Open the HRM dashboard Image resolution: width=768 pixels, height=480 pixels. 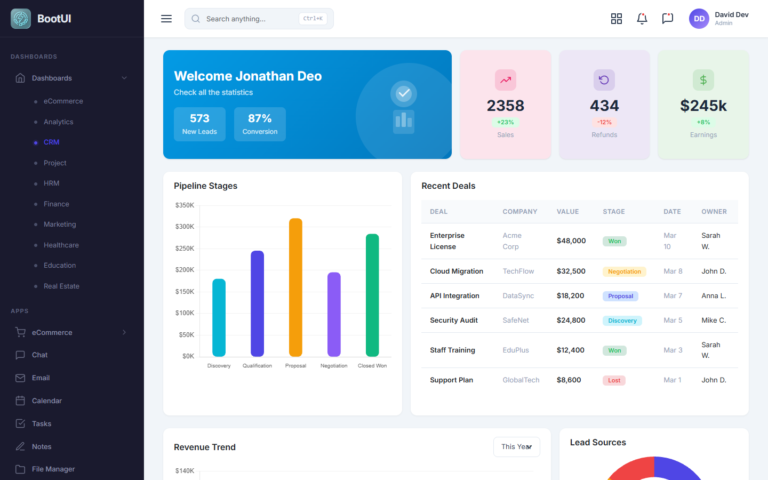coord(51,183)
